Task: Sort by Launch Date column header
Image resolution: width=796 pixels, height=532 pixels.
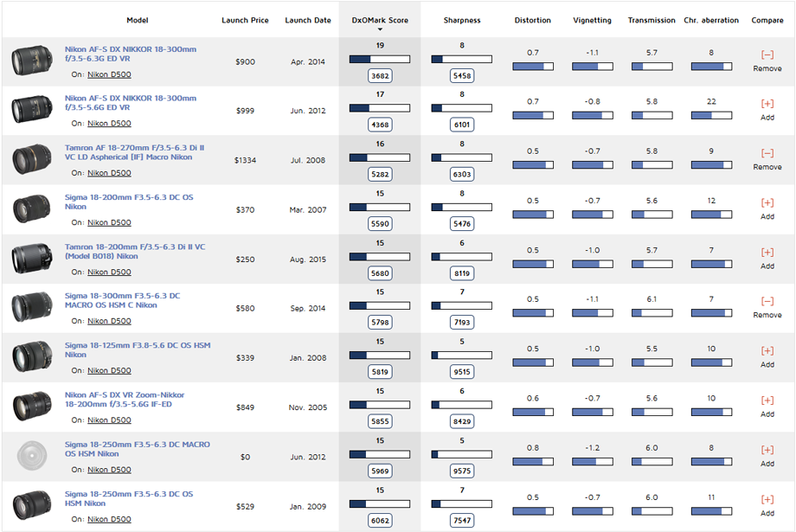Action: click(x=308, y=20)
